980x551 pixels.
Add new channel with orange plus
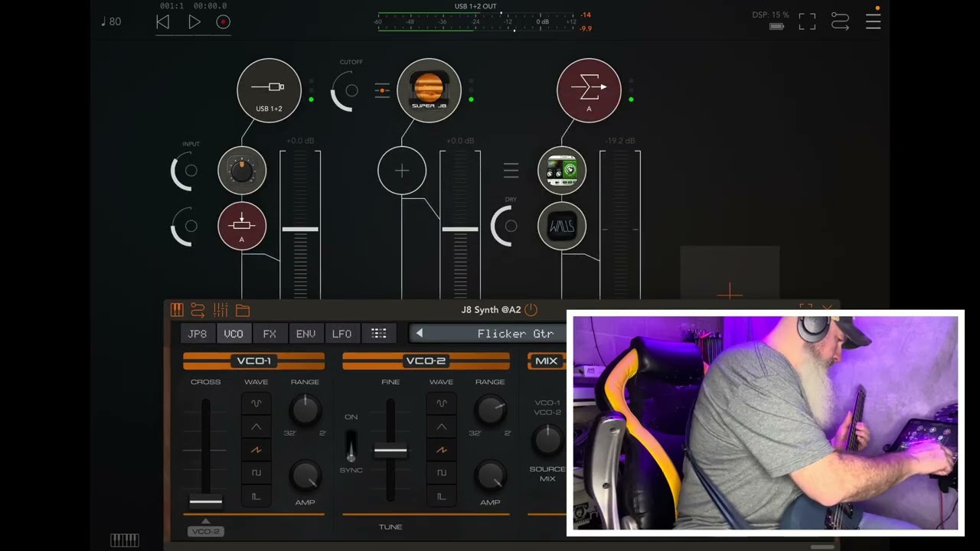coord(730,292)
